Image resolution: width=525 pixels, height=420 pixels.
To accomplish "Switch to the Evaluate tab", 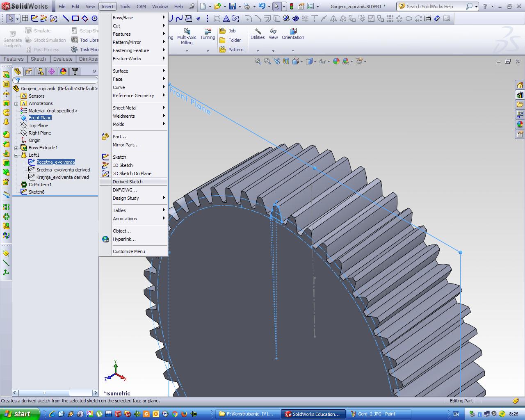I will coord(63,59).
